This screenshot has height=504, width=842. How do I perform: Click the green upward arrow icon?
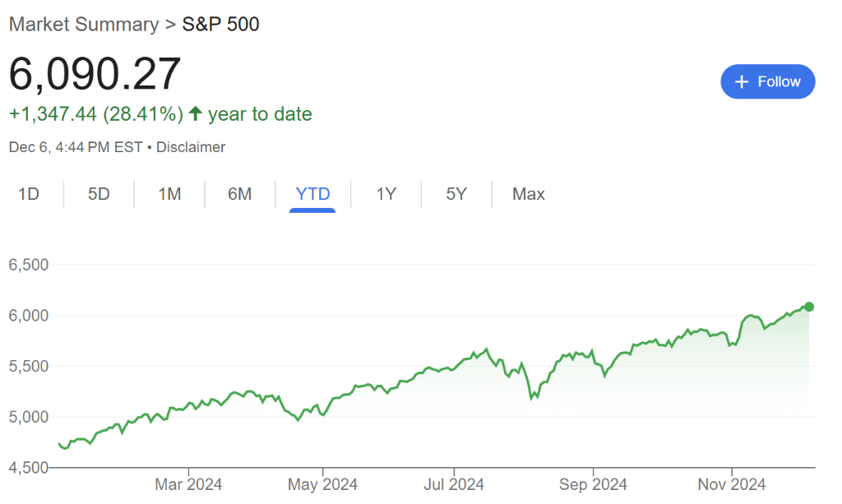pyautogui.click(x=195, y=113)
